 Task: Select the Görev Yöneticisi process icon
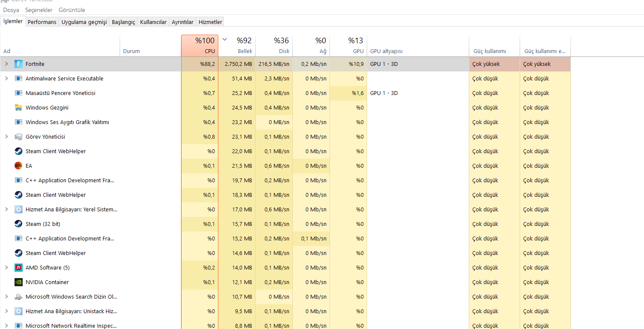pyautogui.click(x=18, y=137)
